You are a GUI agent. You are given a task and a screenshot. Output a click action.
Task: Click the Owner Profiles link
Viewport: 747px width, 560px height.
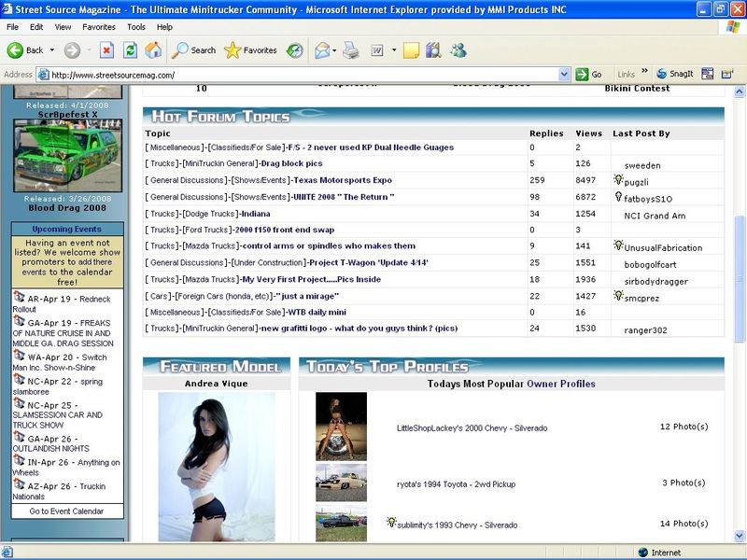point(561,384)
